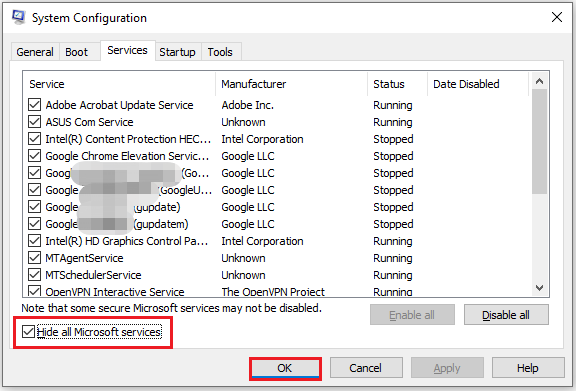This screenshot has height=391, width=576.
Task: Toggle Intel(R) HD Graphics Control Panel checkbox
Action: click(35, 241)
